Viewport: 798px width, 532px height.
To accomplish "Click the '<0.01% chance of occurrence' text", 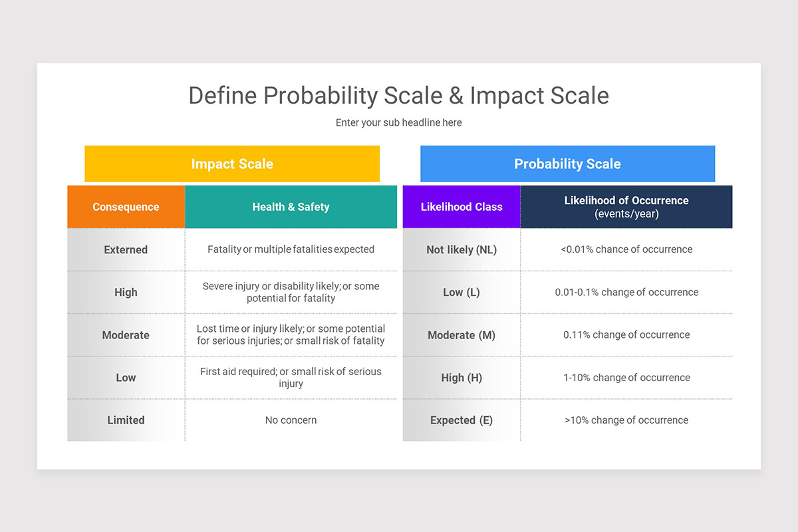I will [x=626, y=249].
